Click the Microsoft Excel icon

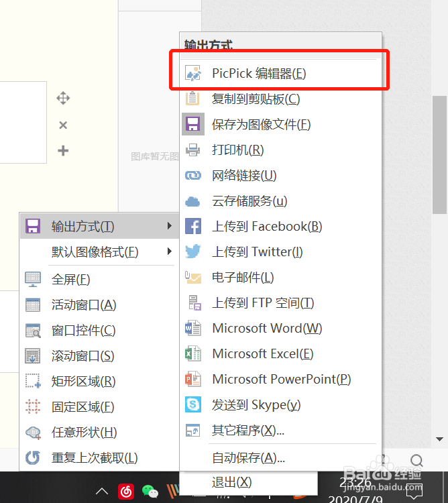click(193, 354)
